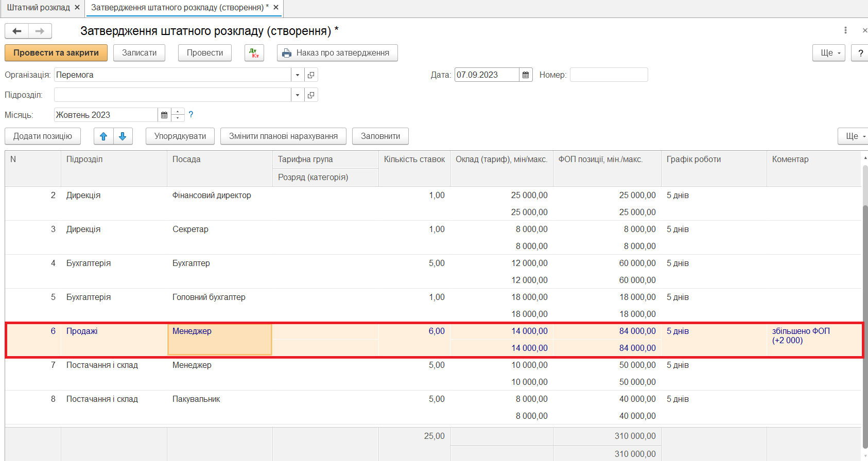Select Менеджер cell in the Продажі row
Image resolution: width=868 pixels, height=461 pixels.
click(220, 340)
